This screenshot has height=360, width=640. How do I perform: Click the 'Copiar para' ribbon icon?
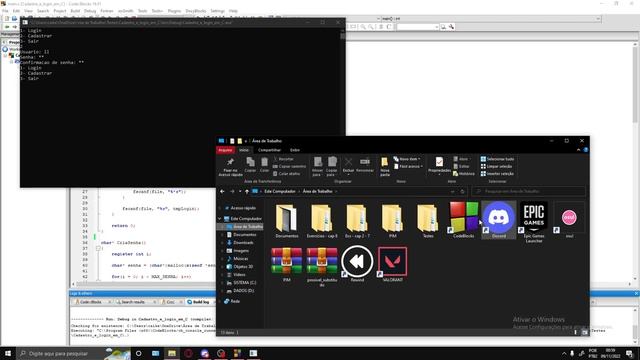pos(332,167)
